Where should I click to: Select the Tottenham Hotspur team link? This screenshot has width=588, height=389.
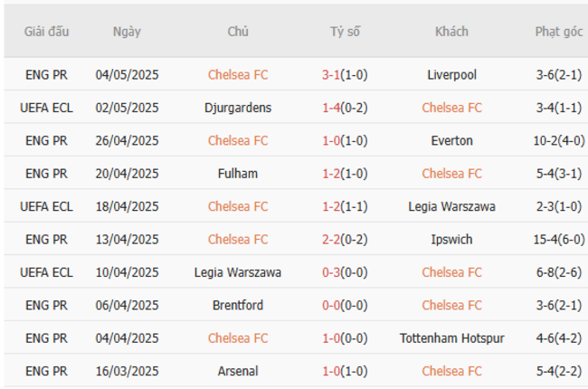coord(451,338)
